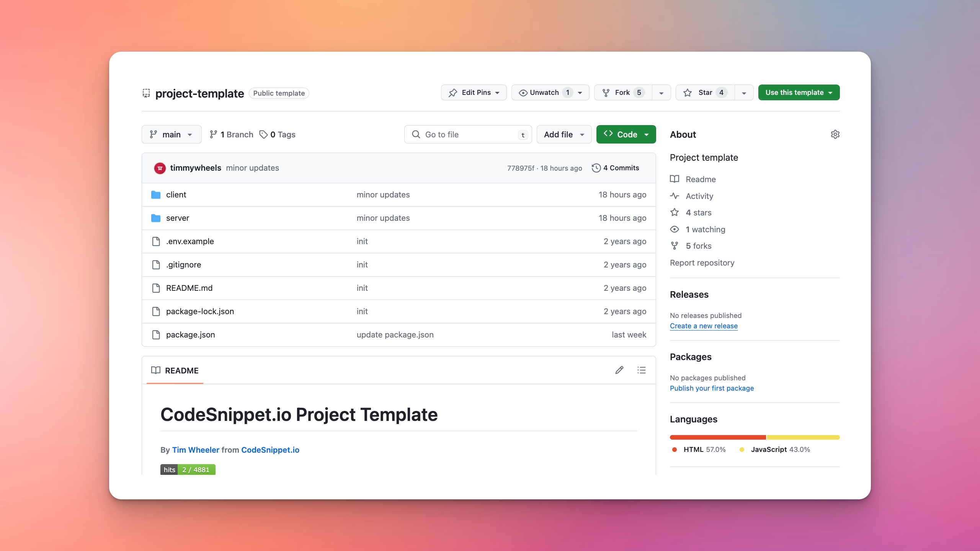Open the README outline list icon

point(642,370)
